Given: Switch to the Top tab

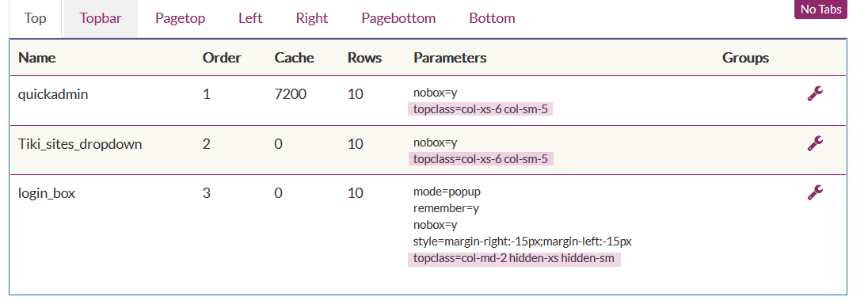Looking at the screenshot, I should click(x=35, y=18).
